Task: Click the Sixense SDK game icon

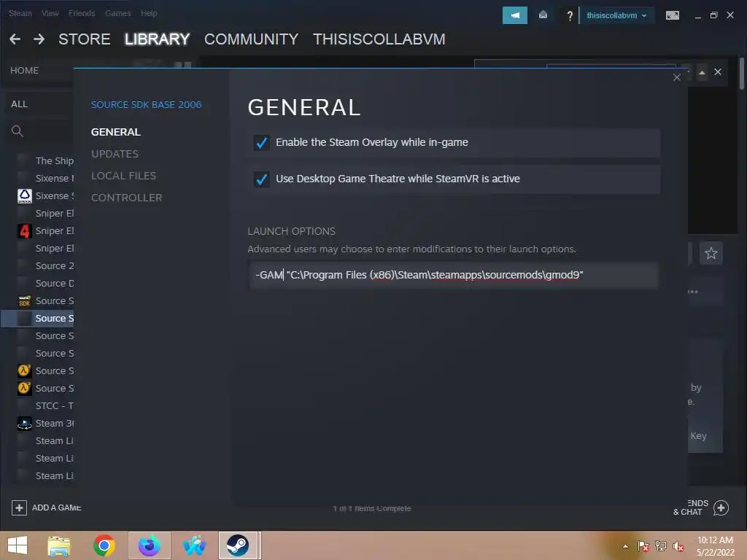Action: 25,195
